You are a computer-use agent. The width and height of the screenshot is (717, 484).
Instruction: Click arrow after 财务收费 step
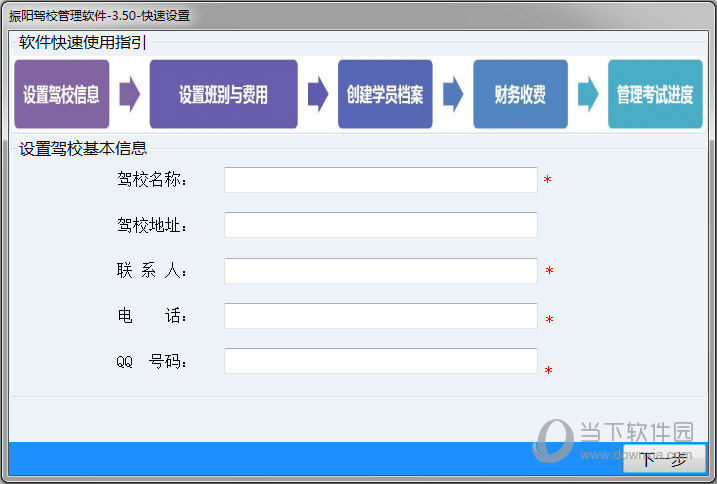[588, 94]
